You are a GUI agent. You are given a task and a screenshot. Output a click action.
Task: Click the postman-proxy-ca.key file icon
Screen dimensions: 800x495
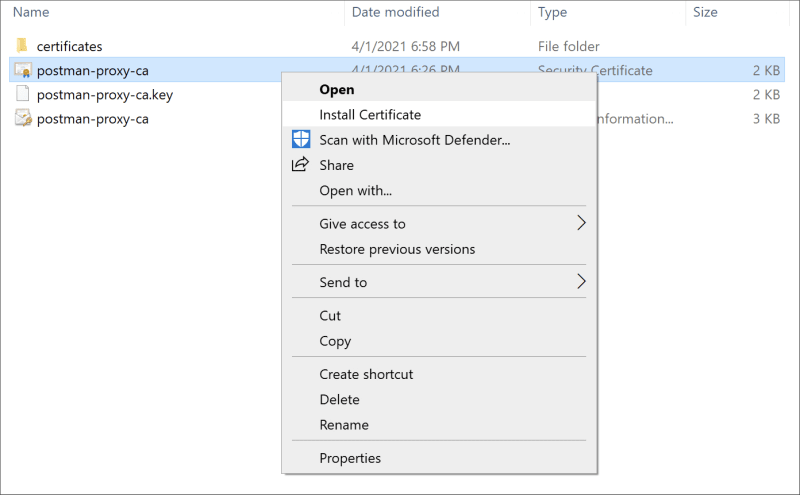tap(23, 95)
